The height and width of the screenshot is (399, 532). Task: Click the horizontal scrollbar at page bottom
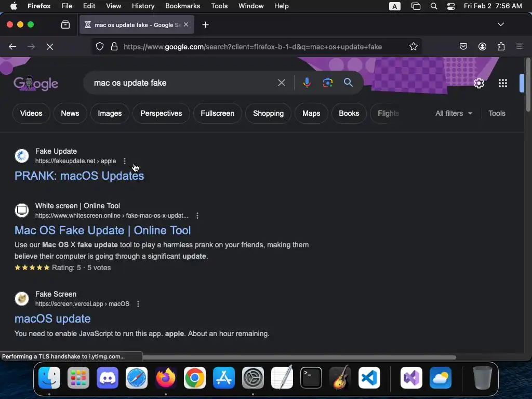point(299,357)
